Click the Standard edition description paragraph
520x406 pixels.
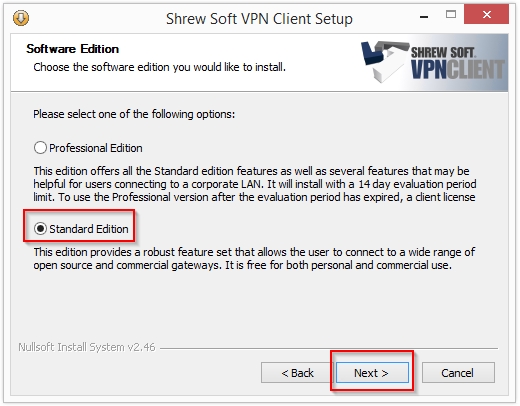(254, 259)
